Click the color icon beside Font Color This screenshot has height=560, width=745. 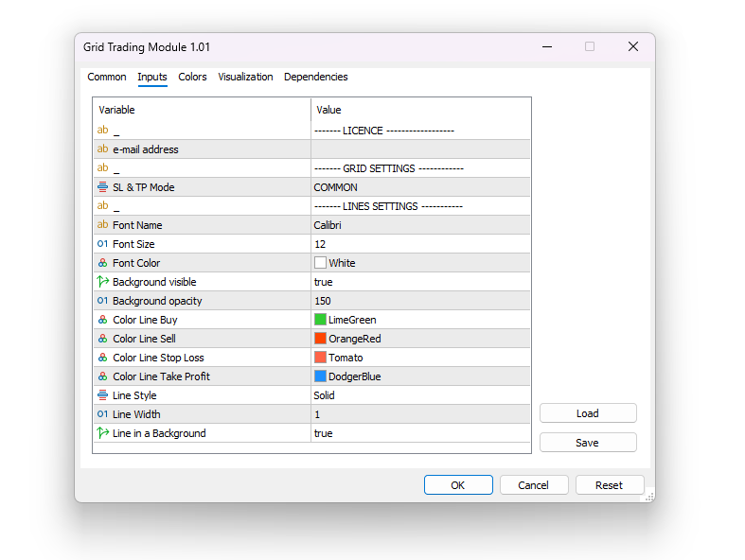pos(102,263)
